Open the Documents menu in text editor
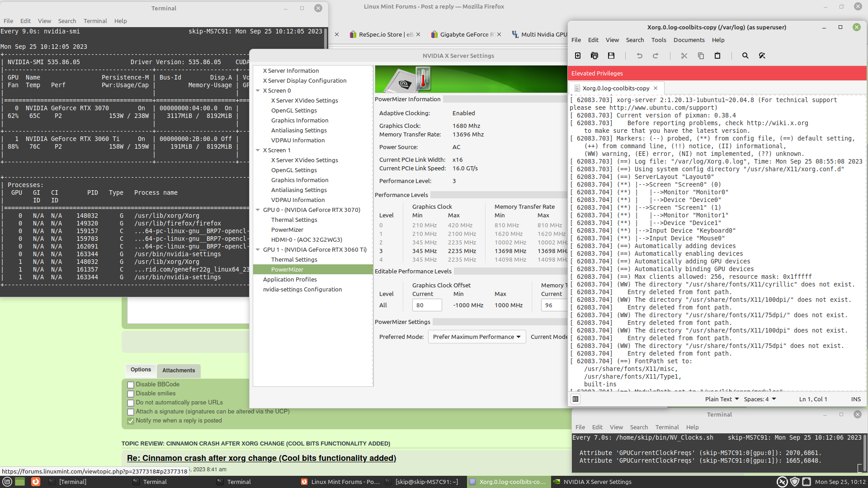This screenshot has height=488, width=868. coord(689,40)
